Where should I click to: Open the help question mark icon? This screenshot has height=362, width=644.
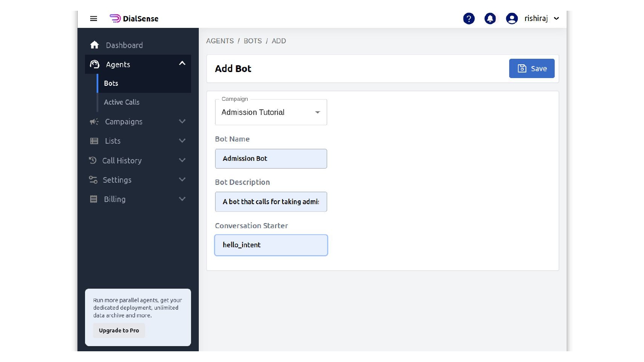(x=469, y=18)
